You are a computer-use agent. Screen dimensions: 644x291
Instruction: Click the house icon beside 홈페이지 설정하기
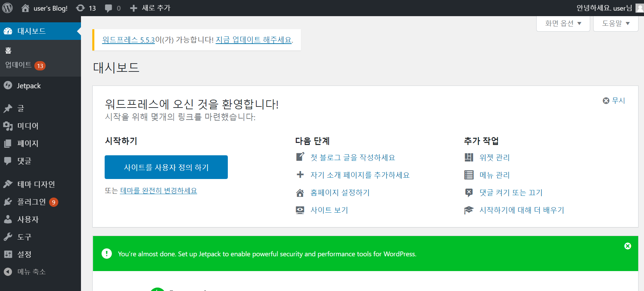pos(300,193)
